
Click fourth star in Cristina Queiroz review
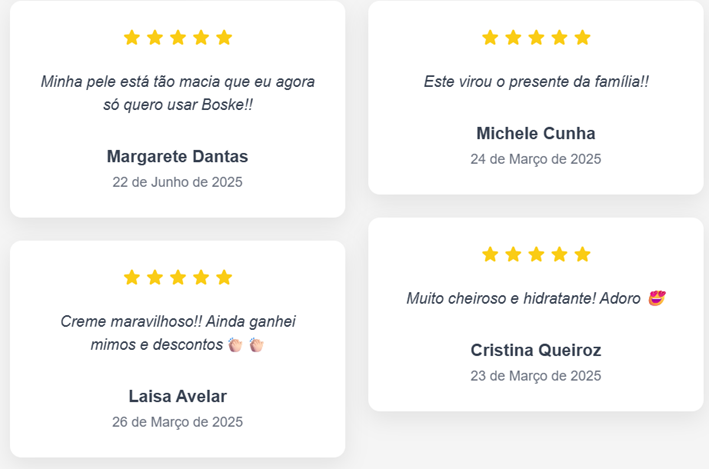point(559,254)
